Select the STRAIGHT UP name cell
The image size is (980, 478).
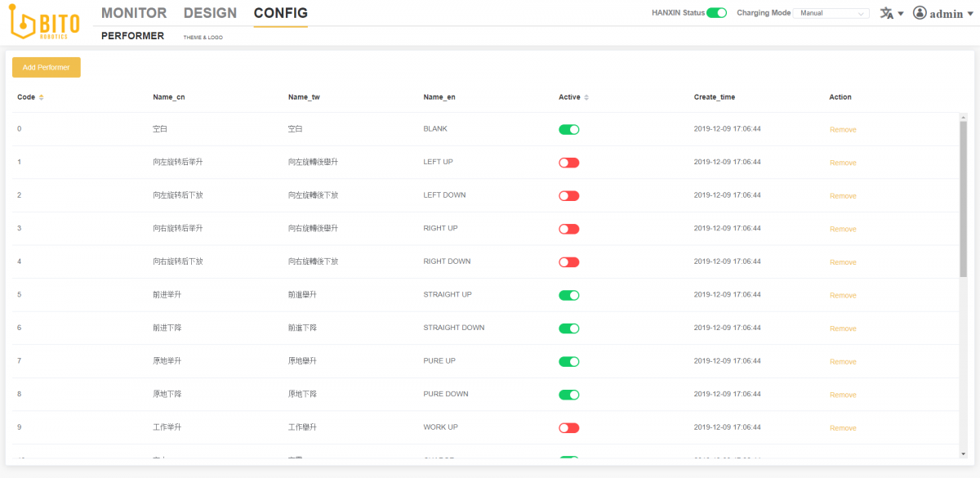click(x=448, y=294)
